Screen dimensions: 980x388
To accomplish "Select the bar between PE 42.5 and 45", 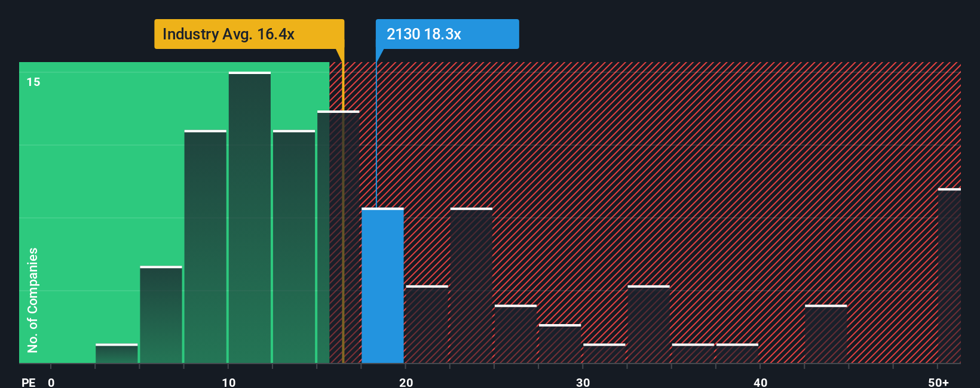I will point(826,334).
